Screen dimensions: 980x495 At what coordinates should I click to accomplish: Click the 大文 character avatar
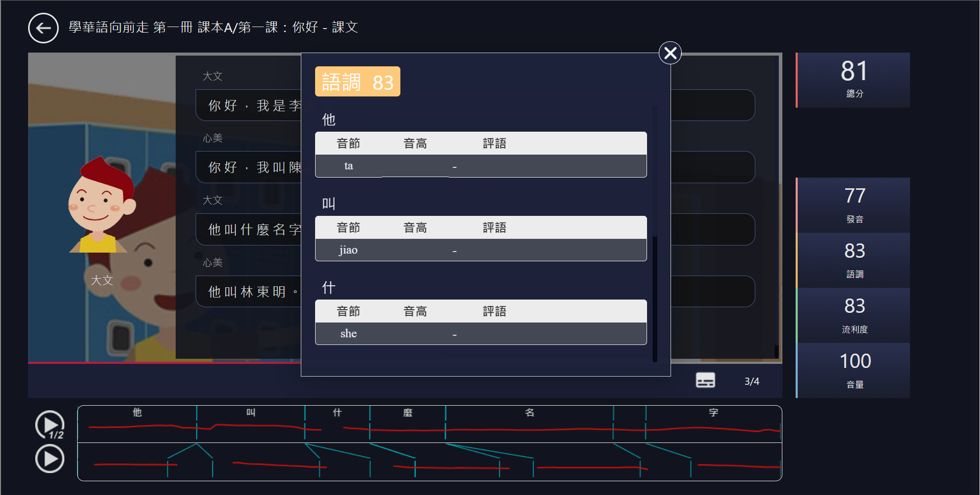tap(102, 204)
